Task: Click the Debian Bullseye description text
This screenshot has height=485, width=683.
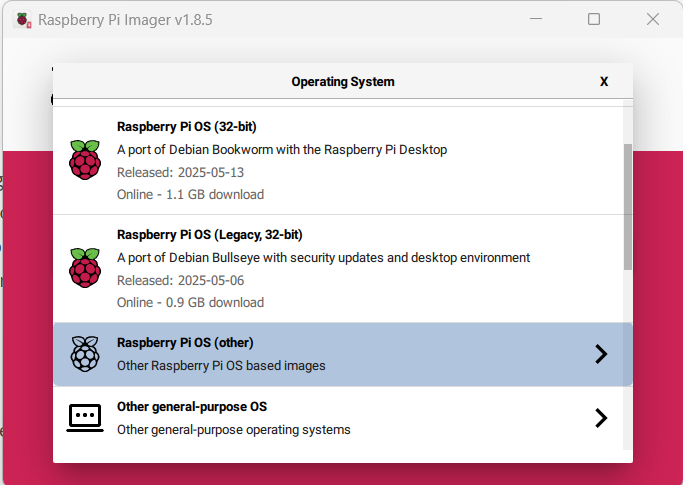Action: (323, 258)
